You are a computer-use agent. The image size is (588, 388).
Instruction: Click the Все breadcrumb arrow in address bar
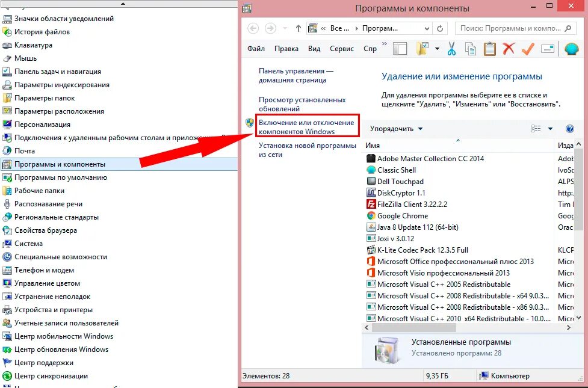356,28
